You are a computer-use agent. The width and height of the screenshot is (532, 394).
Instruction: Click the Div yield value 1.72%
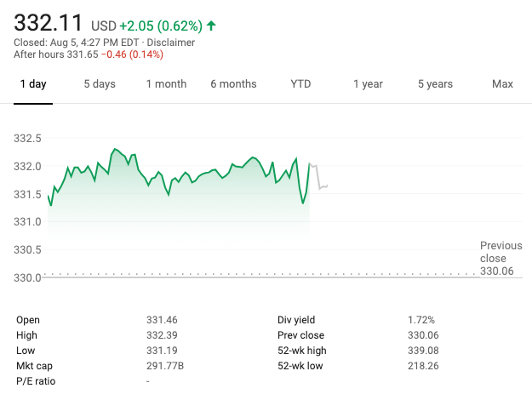[x=420, y=320]
